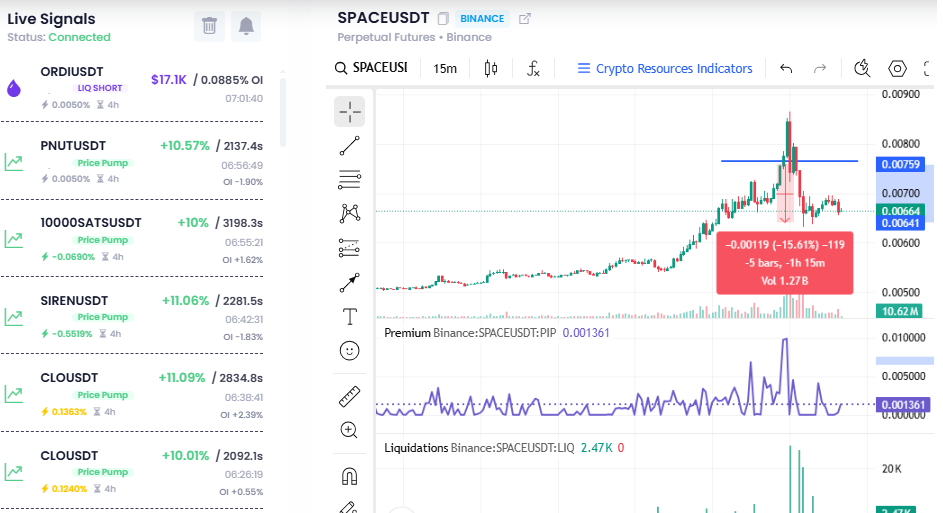Viewport: 943px width, 513px height.
Task: Select the Premium indicator legend
Action: 497,333
